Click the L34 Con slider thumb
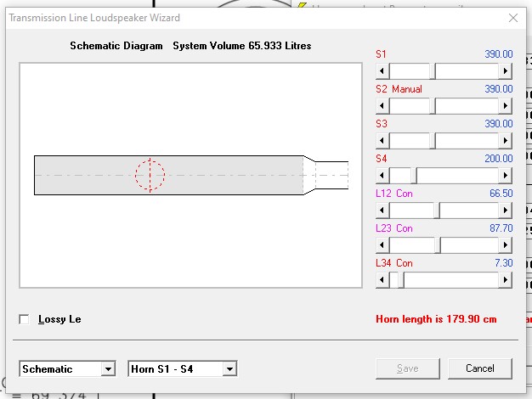The image size is (532, 399). (401, 280)
